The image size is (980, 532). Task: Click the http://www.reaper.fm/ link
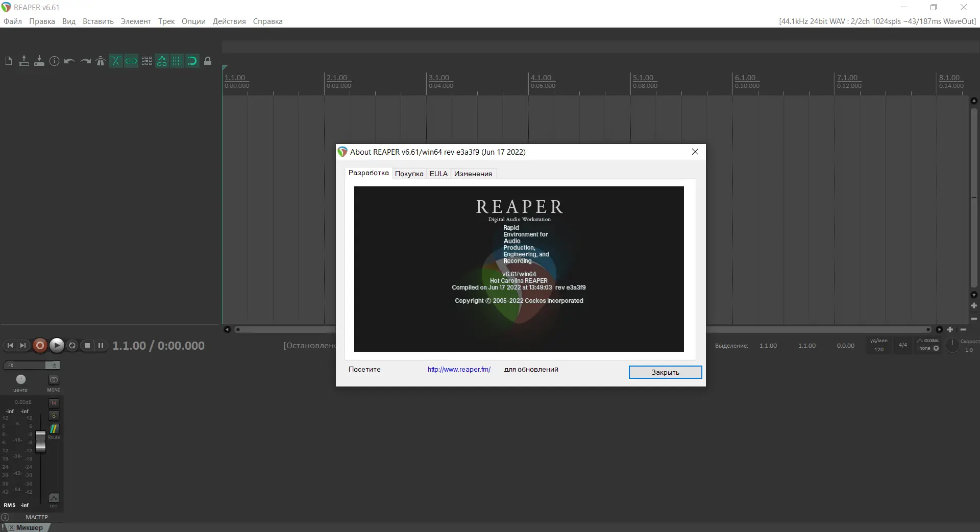[458, 369]
